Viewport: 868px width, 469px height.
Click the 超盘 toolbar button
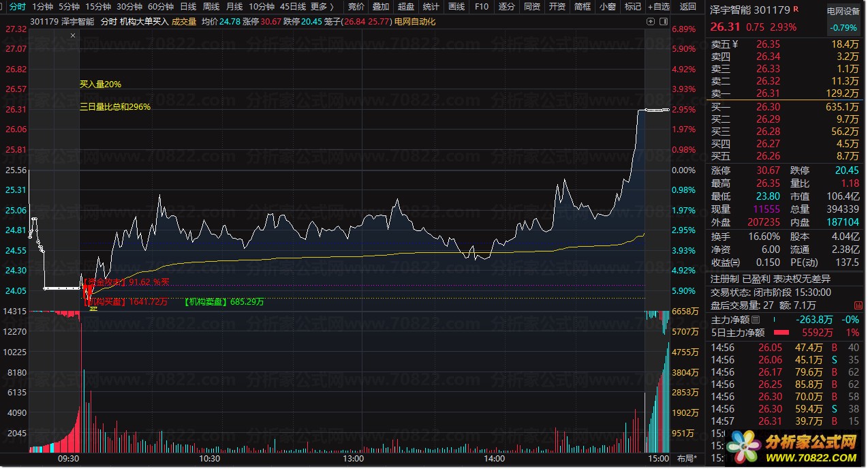click(406, 7)
